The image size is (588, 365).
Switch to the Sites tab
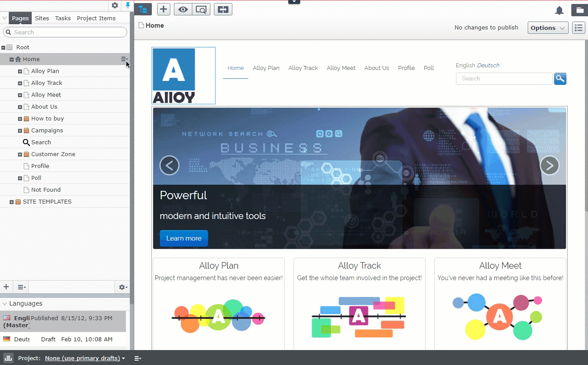pos(42,18)
